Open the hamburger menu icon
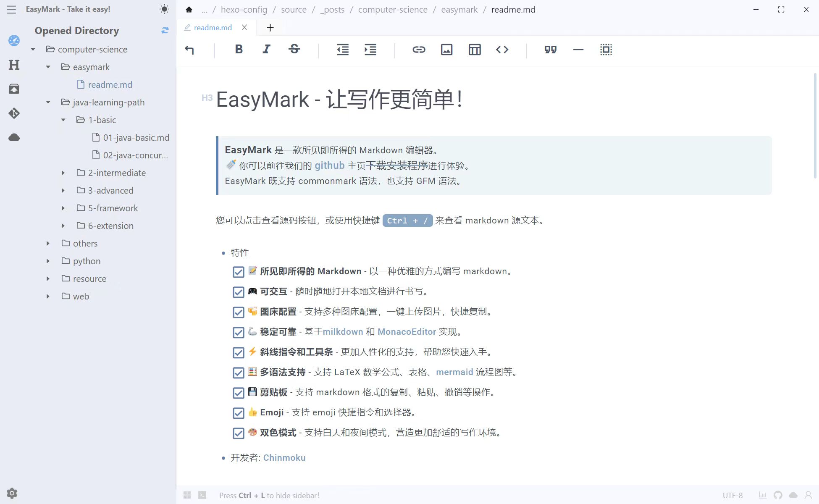 click(x=11, y=9)
